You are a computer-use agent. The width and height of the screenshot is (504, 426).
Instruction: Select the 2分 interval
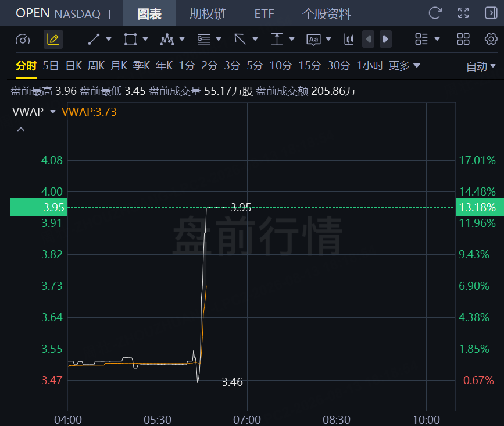coord(210,66)
